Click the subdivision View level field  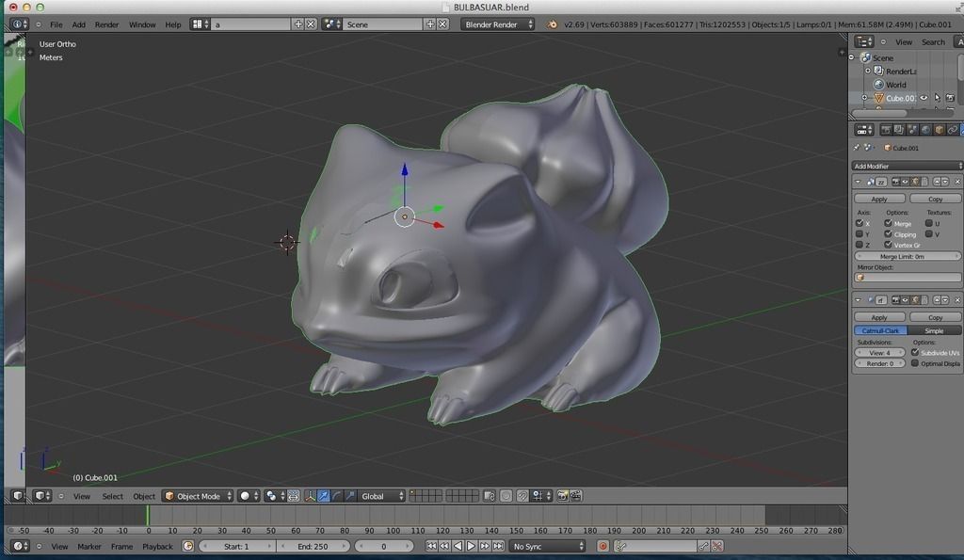click(x=879, y=353)
